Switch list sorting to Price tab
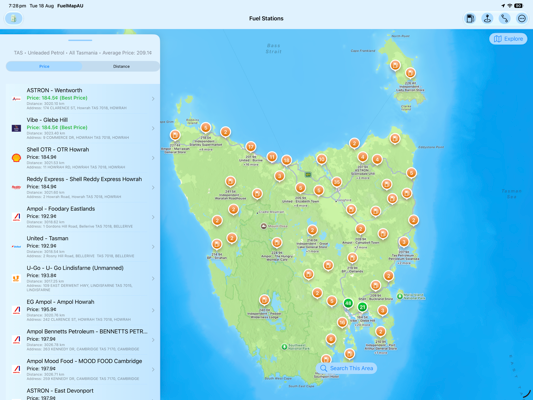 pyautogui.click(x=44, y=66)
